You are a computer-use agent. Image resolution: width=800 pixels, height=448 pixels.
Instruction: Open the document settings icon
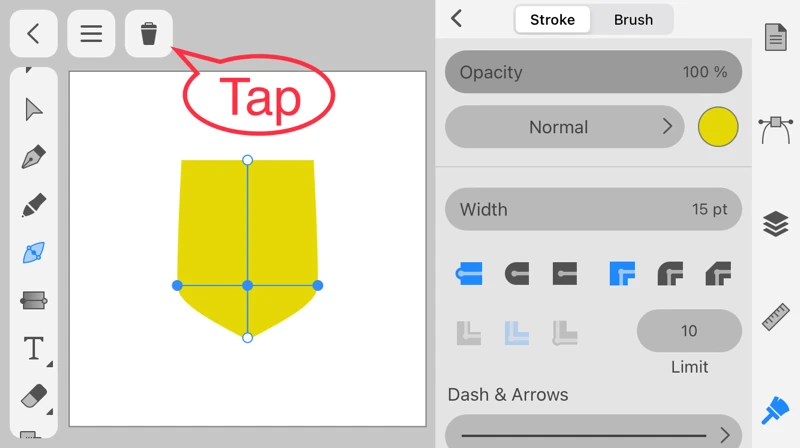(x=776, y=38)
